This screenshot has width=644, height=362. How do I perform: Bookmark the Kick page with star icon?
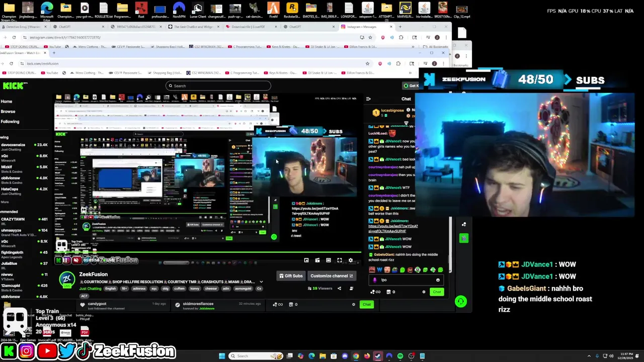pyautogui.click(x=367, y=64)
